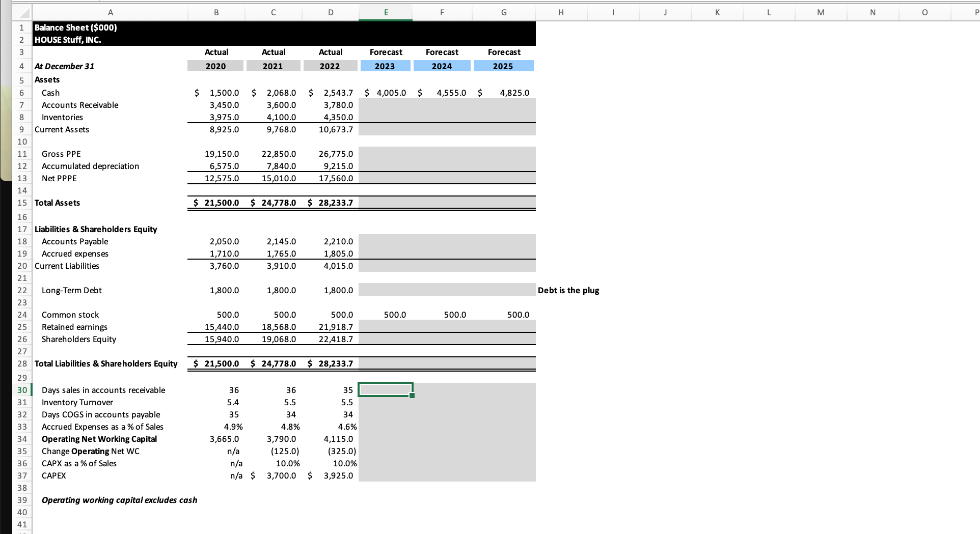Select Accounts Receivable value 3,780.0
The width and height of the screenshot is (980, 534).
(x=338, y=105)
